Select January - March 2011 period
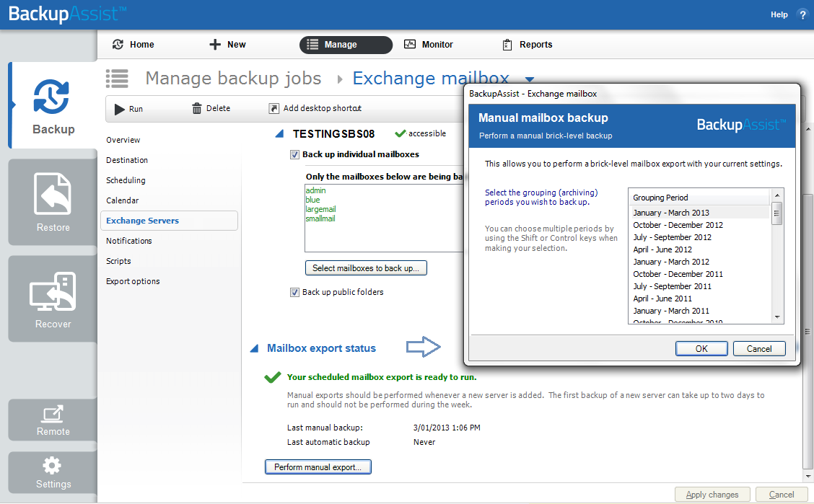This screenshot has width=814, height=504. point(699,311)
